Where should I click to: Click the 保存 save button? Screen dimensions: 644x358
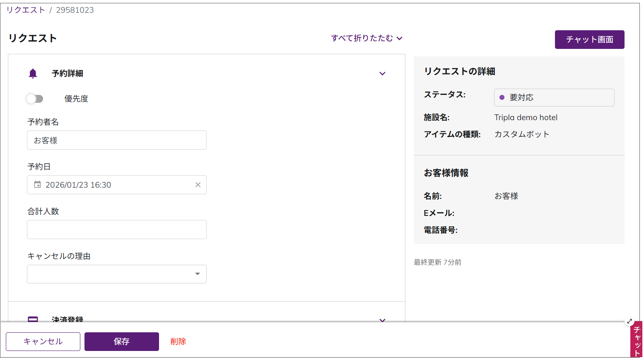point(122,341)
